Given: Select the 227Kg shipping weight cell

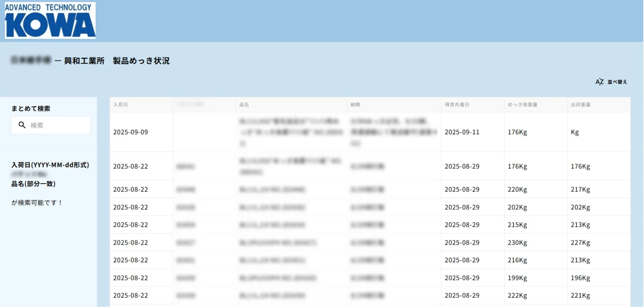Looking at the screenshot, I should coord(580,243).
